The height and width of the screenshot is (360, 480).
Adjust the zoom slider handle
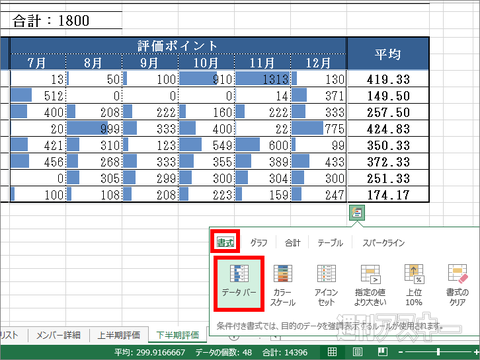click(438, 352)
